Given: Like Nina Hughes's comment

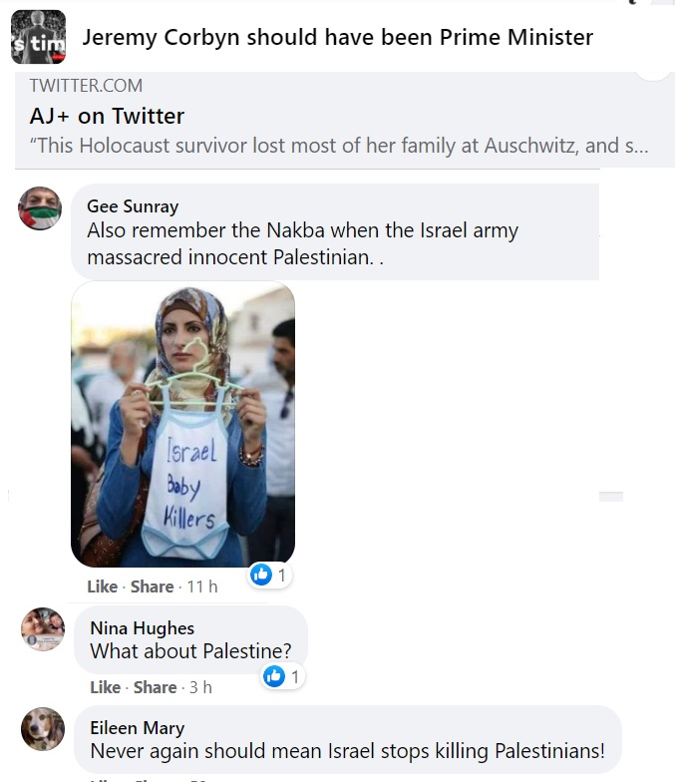Looking at the screenshot, I should [x=105, y=687].
